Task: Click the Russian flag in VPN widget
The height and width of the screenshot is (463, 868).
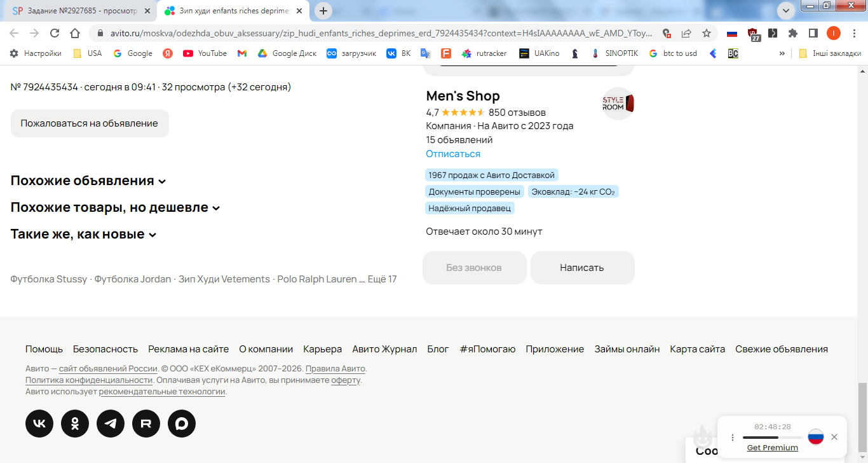Action: tap(816, 437)
